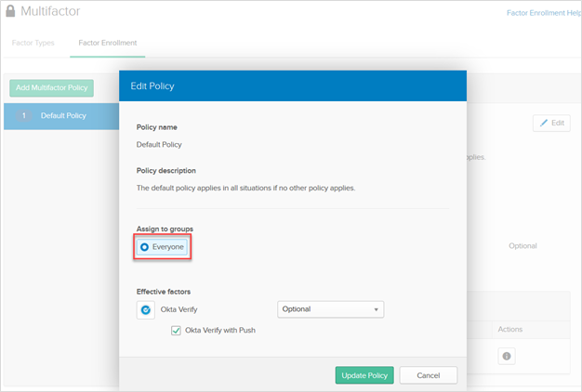Click the Assign to groups label
Screen dimensions: 582x392
click(x=165, y=229)
